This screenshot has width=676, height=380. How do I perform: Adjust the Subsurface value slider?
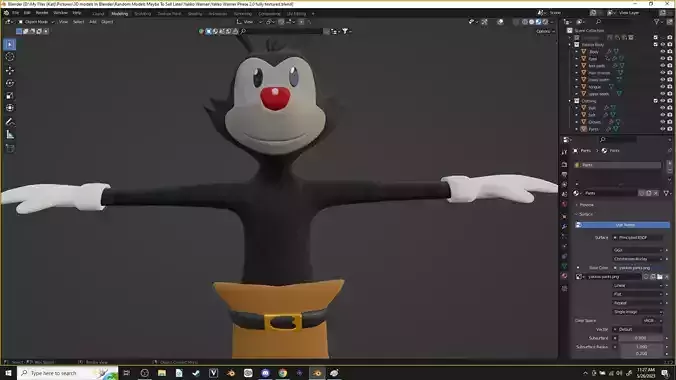click(641, 338)
